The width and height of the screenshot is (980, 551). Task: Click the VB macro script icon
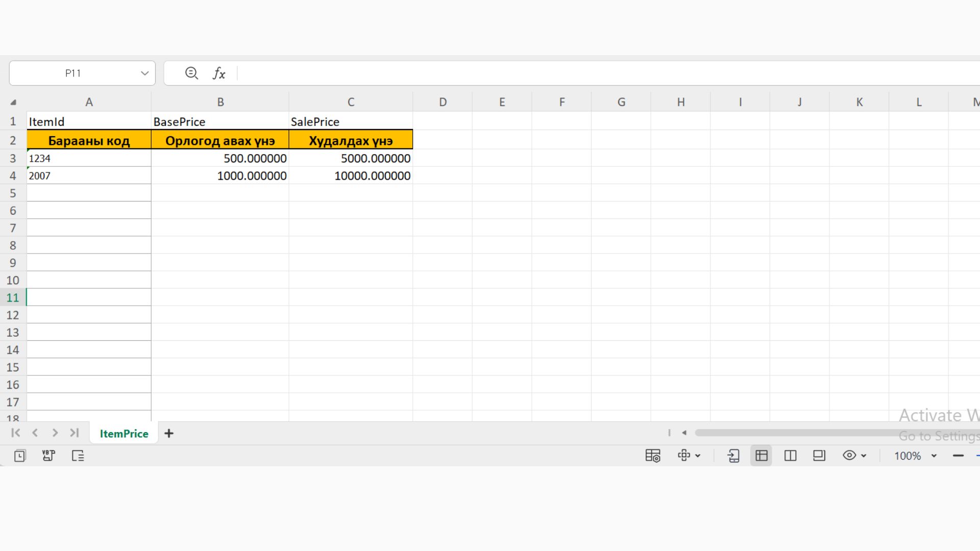point(48,456)
